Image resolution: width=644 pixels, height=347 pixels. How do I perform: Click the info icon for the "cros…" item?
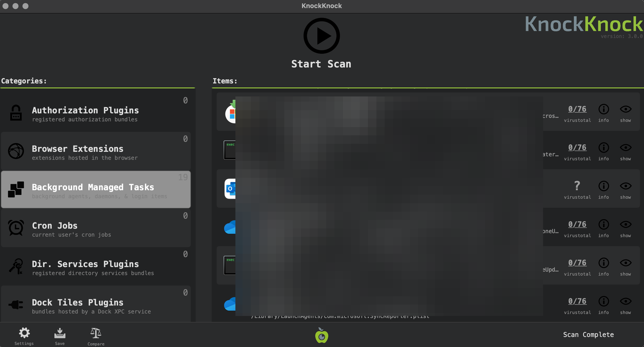604,109
